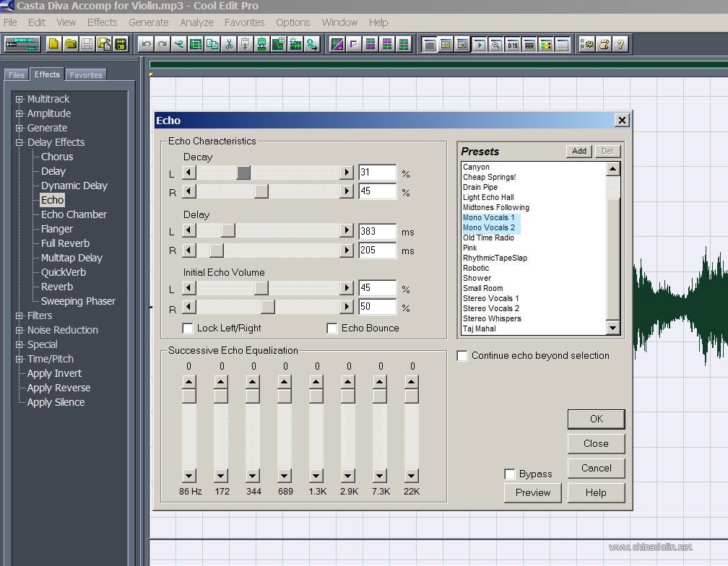Click the yellow question mark Help icon
This screenshot has height=566, width=728.
pyautogui.click(x=620, y=45)
